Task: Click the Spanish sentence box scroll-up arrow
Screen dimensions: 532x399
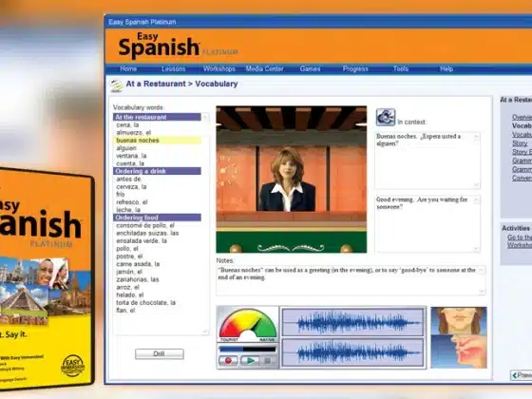Action: pyautogui.click(x=476, y=137)
